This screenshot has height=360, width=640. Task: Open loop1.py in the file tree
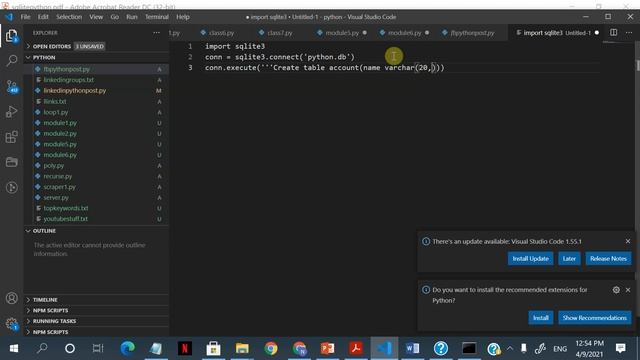point(96,112)
